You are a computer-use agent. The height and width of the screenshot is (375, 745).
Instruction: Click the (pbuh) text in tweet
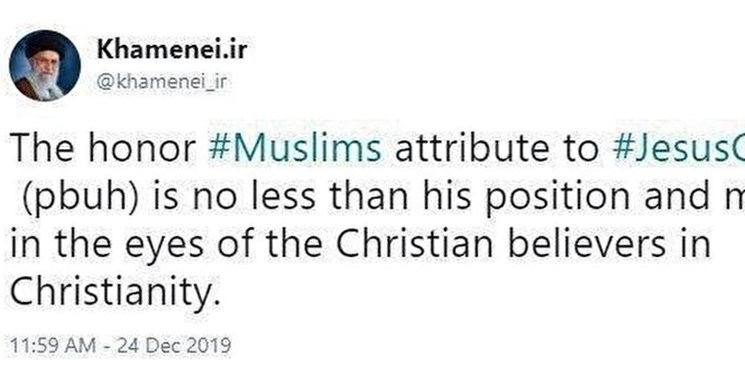[93, 196]
